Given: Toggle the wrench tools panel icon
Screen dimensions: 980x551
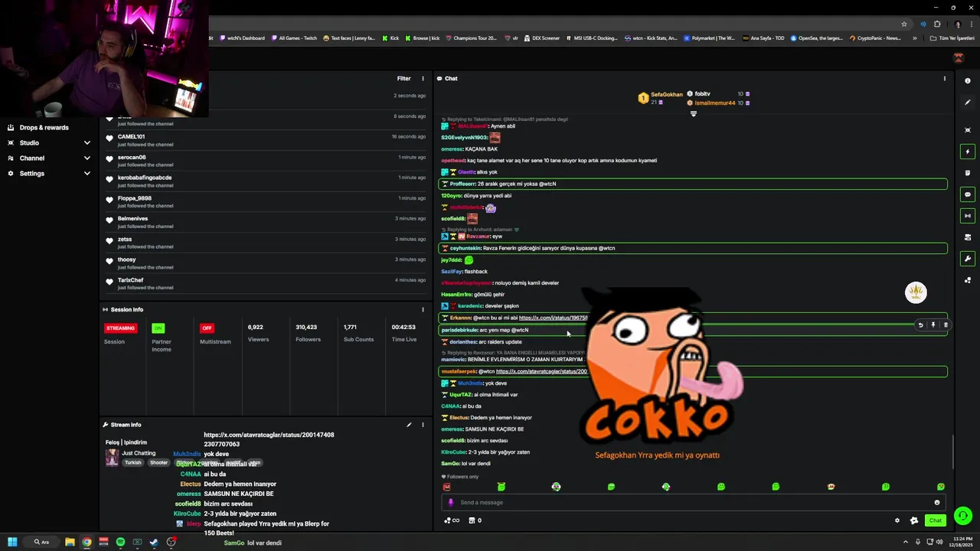Looking at the screenshot, I should (968, 259).
